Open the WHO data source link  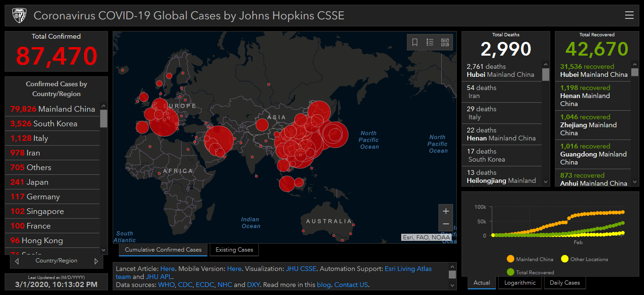click(x=166, y=285)
